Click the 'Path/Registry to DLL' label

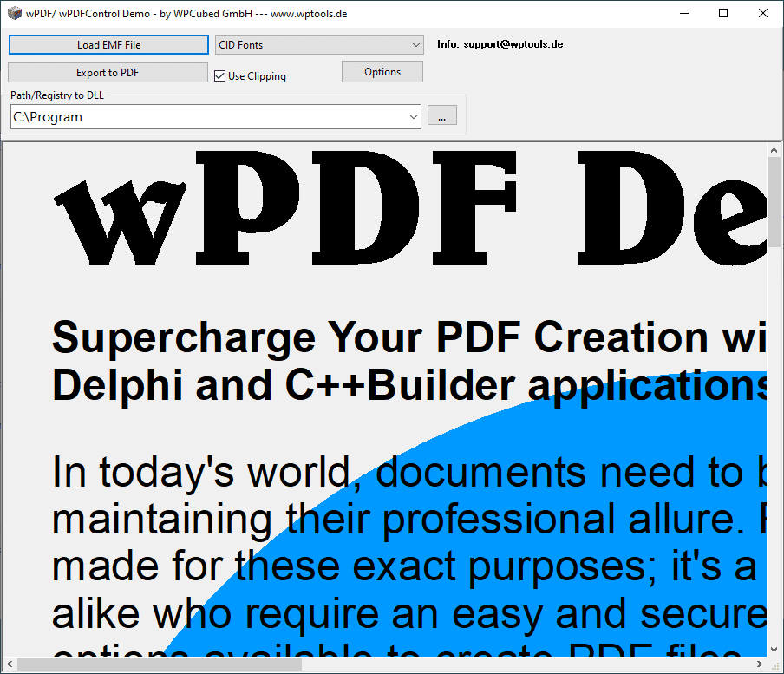click(57, 95)
